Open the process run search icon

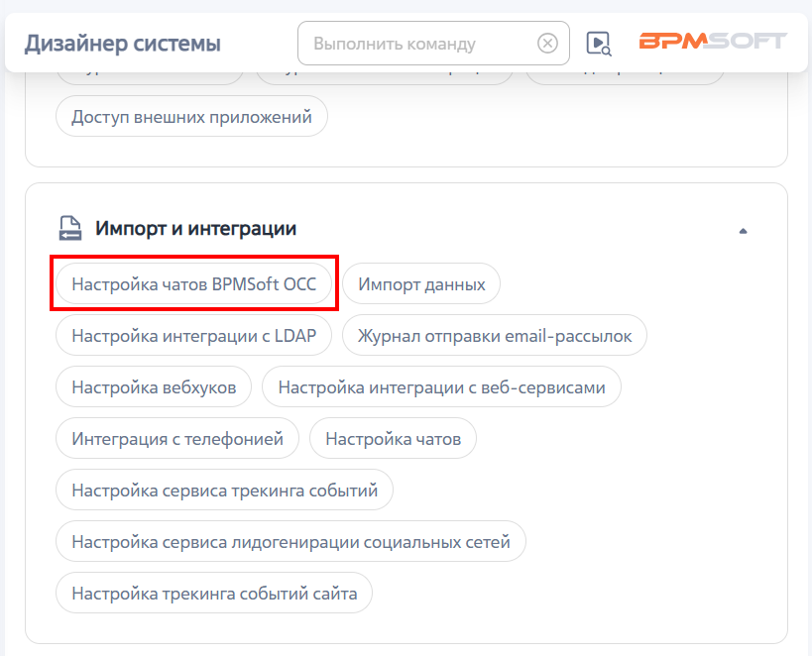pos(598,44)
